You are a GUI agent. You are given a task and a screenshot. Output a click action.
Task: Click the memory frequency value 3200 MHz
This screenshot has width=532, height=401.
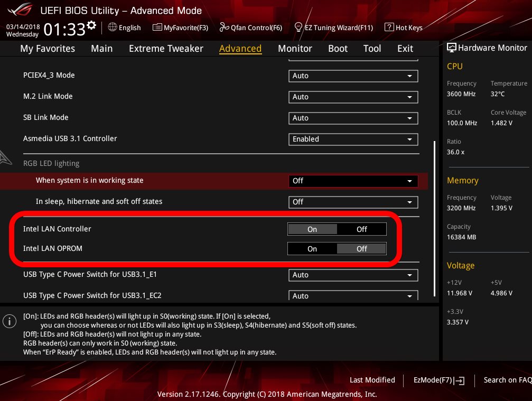(461, 208)
